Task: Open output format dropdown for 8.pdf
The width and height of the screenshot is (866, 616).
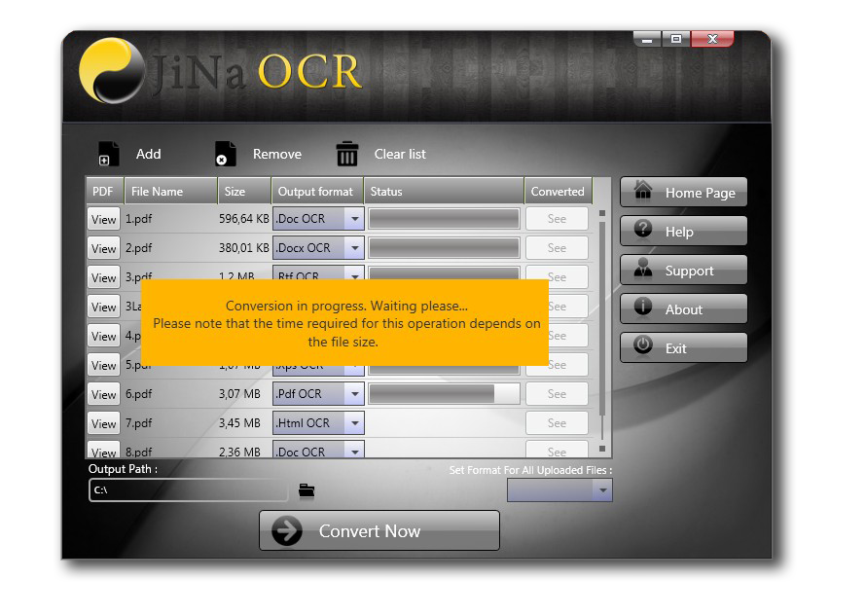Action: tap(354, 451)
